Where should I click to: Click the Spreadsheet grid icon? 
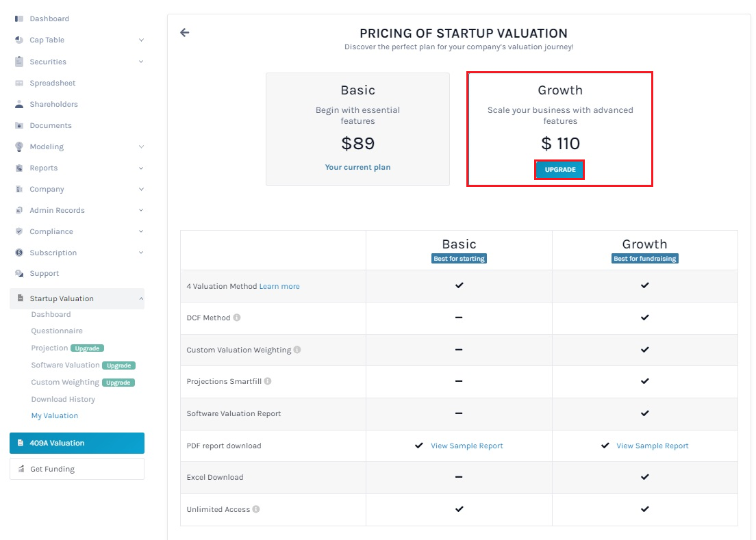[19, 83]
